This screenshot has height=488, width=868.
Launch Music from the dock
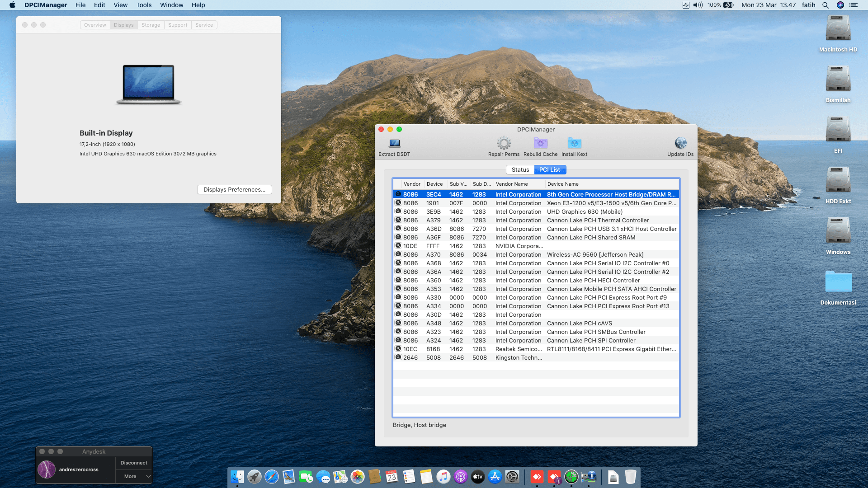443,477
